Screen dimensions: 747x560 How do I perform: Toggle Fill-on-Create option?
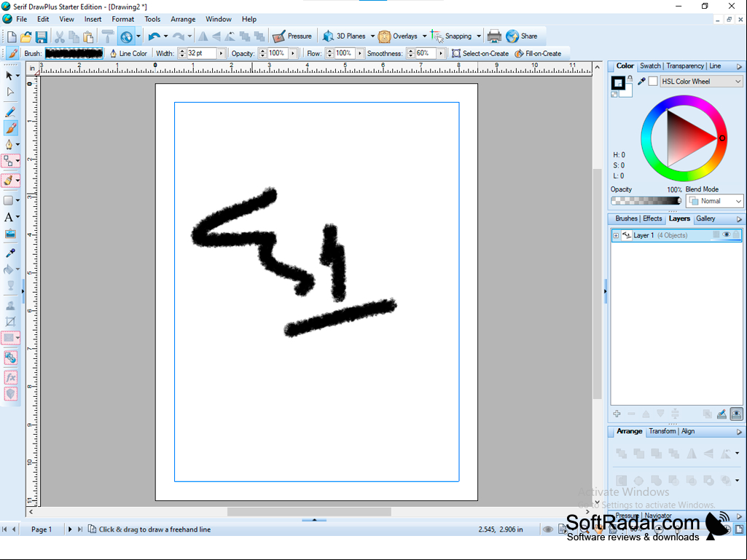[538, 53]
